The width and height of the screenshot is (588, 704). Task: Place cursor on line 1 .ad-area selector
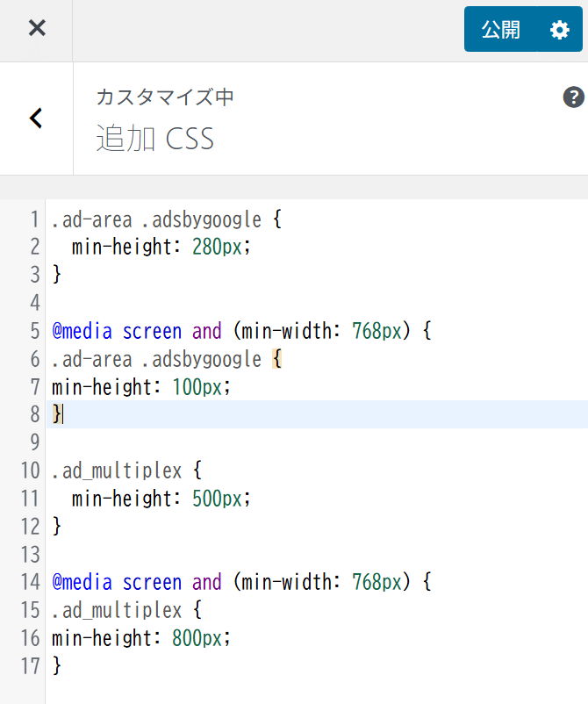click(x=91, y=220)
